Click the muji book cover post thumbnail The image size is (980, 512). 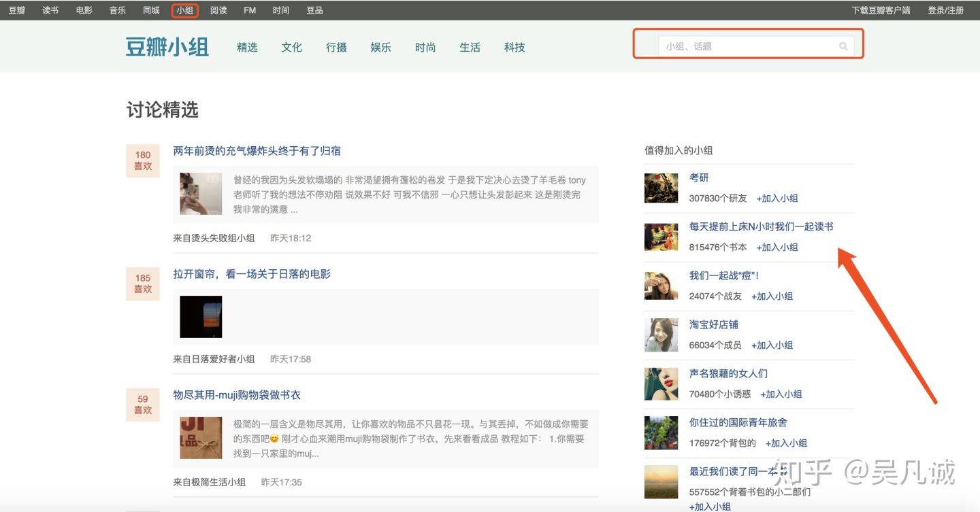tap(201, 438)
